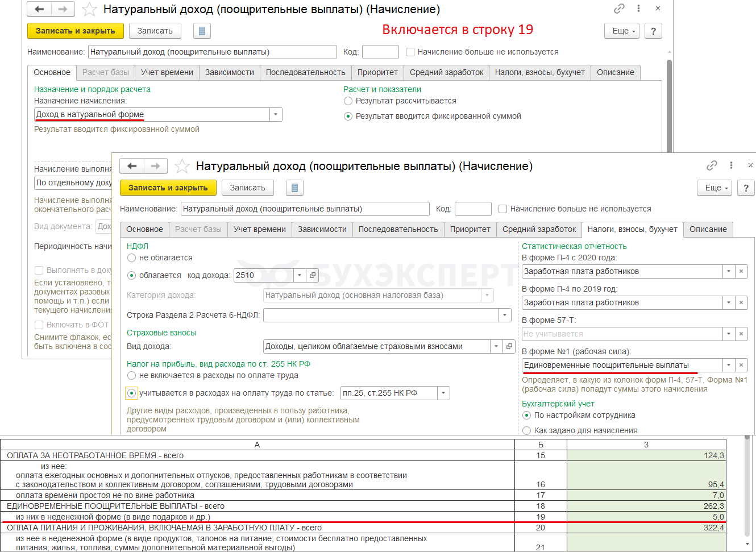
Task: Click the forward arrow in the front window
Action: click(156, 166)
